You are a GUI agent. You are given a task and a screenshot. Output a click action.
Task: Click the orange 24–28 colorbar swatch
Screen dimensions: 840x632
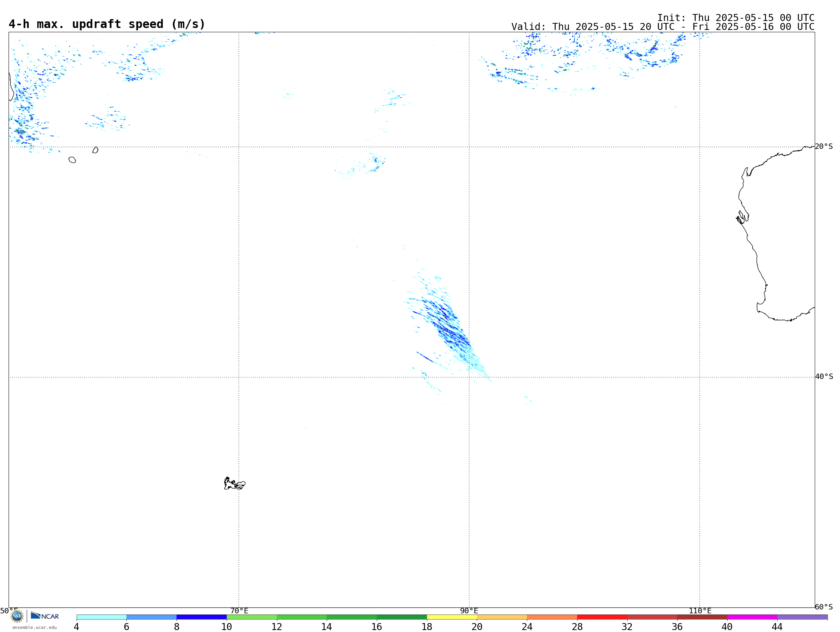[552, 617]
